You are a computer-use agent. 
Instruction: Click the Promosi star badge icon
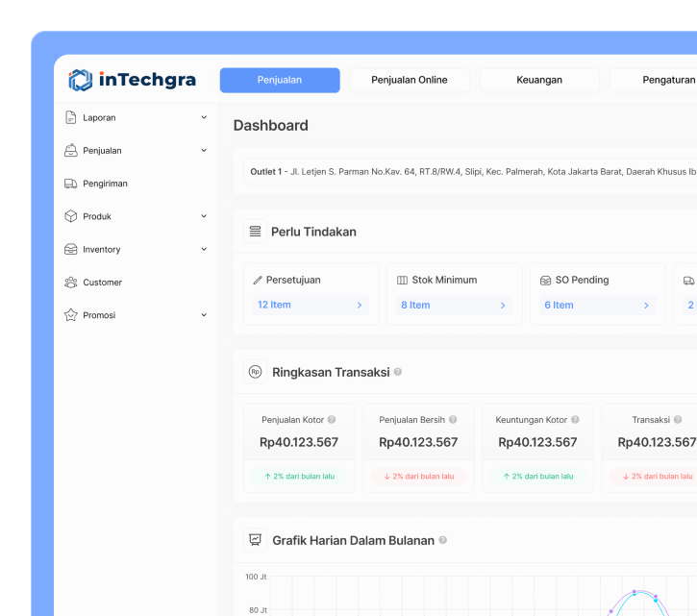click(70, 315)
